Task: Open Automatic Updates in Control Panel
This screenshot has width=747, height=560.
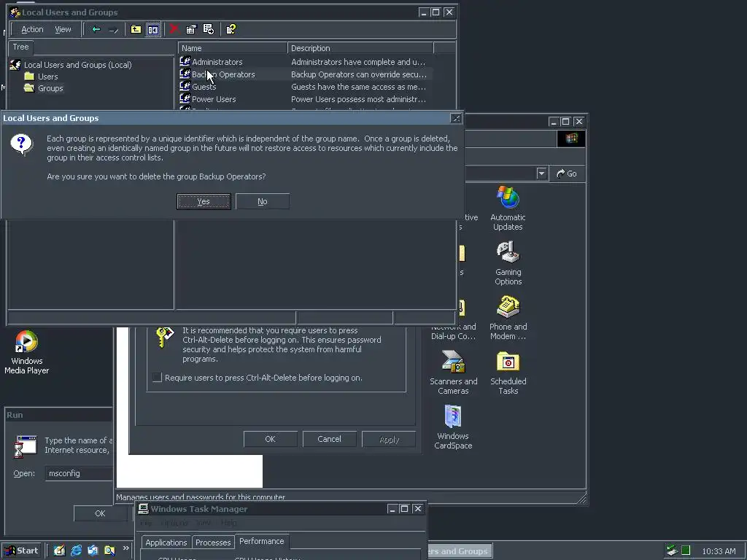Action: (508, 209)
